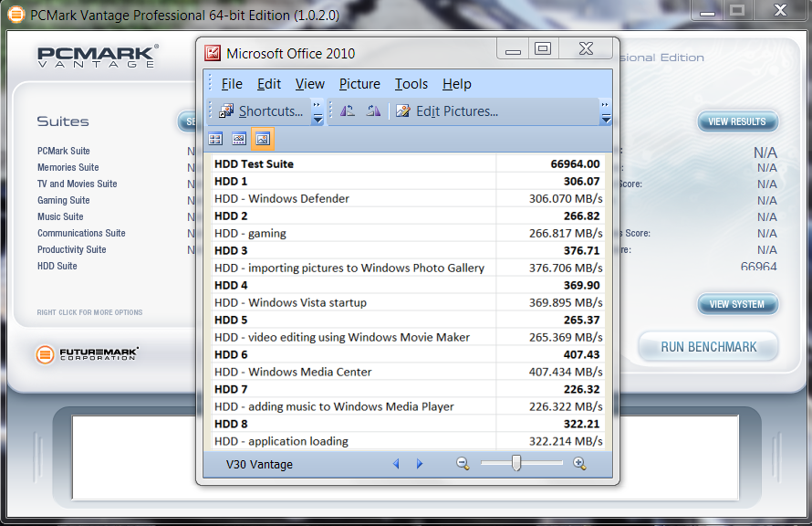Go to the previous picture
Image resolution: width=812 pixels, height=526 pixels.
(396, 464)
